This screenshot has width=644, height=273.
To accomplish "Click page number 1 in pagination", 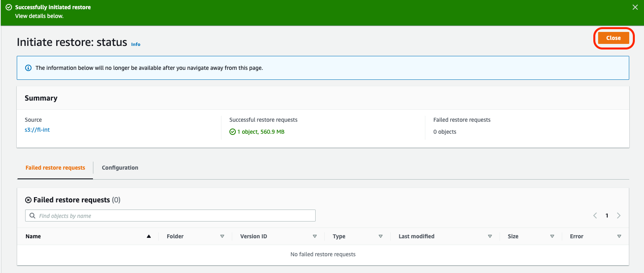I will 607,216.
